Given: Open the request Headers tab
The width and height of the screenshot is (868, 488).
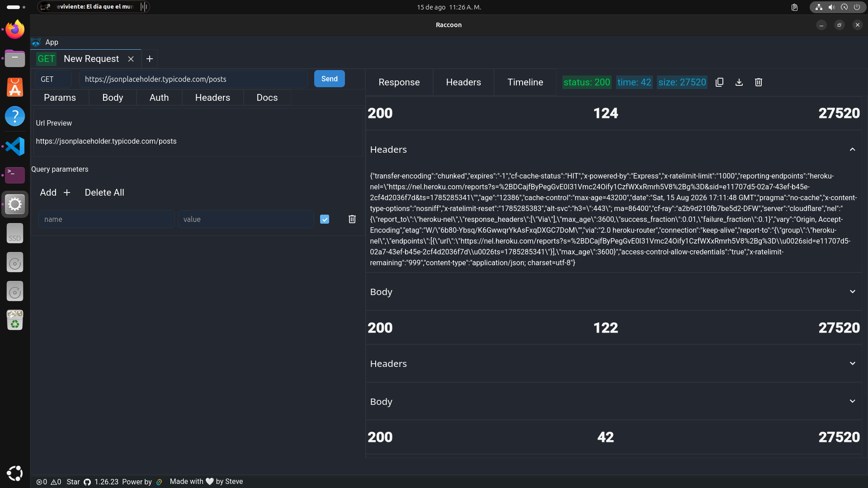Looking at the screenshot, I should pyautogui.click(x=212, y=98).
